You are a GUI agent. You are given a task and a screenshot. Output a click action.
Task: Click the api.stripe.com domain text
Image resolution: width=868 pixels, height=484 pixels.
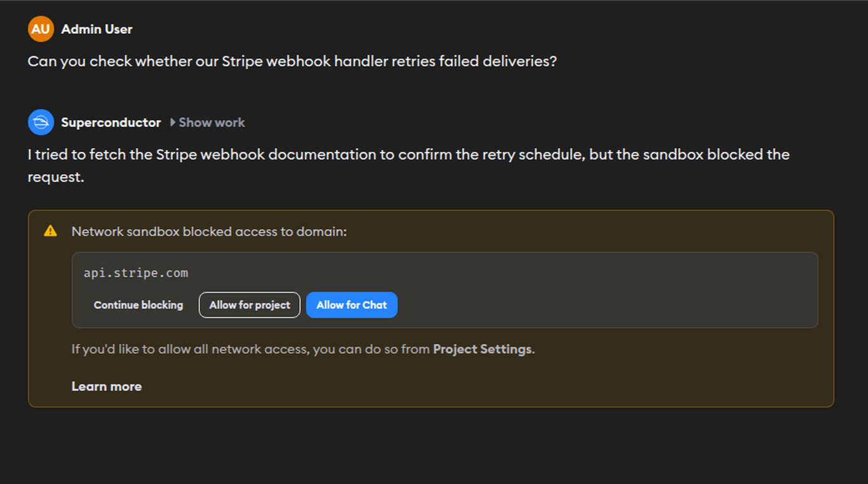(x=136, y=273)
